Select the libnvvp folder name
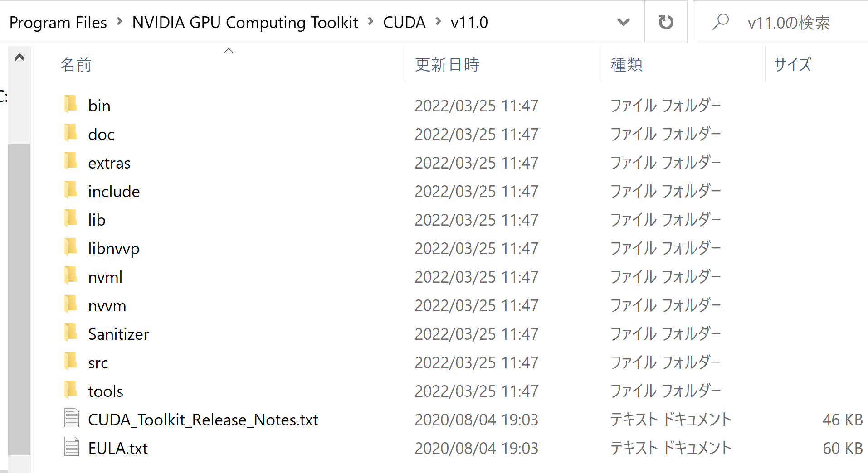The width and height of the screenshot is (868, 473). click(x=114, y=248)
